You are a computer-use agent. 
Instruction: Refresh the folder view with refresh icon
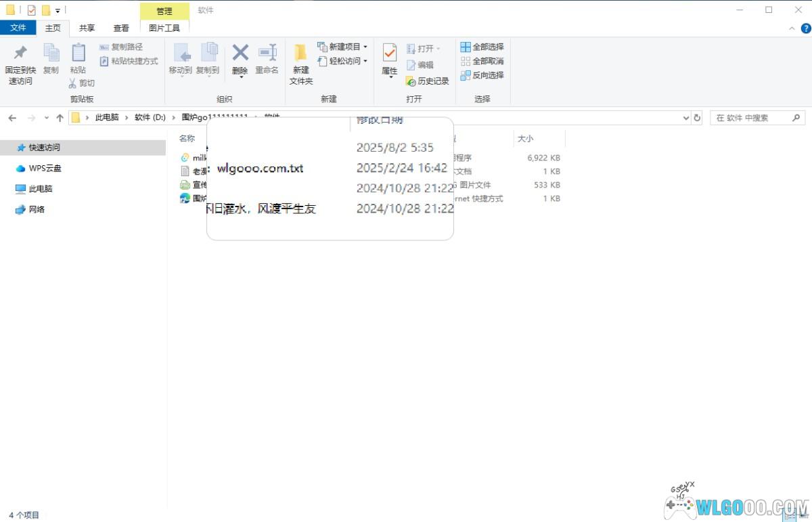click(x=698, y=118)
